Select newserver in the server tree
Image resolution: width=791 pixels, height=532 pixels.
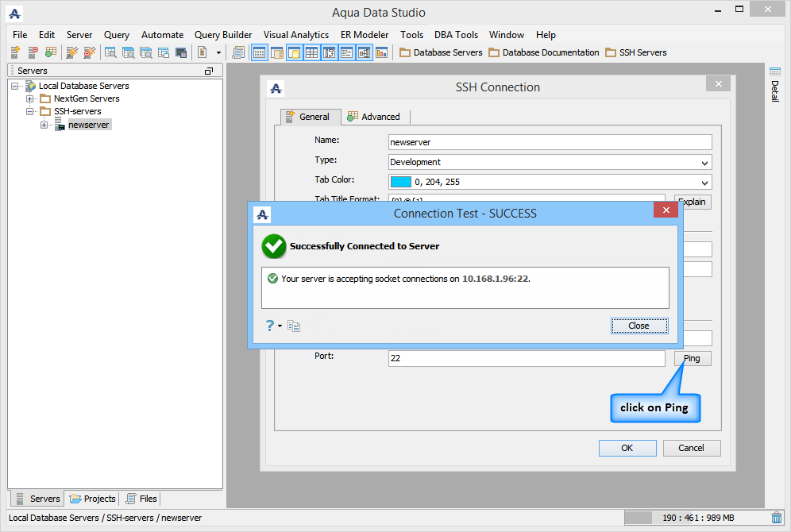tap(89, 125)
